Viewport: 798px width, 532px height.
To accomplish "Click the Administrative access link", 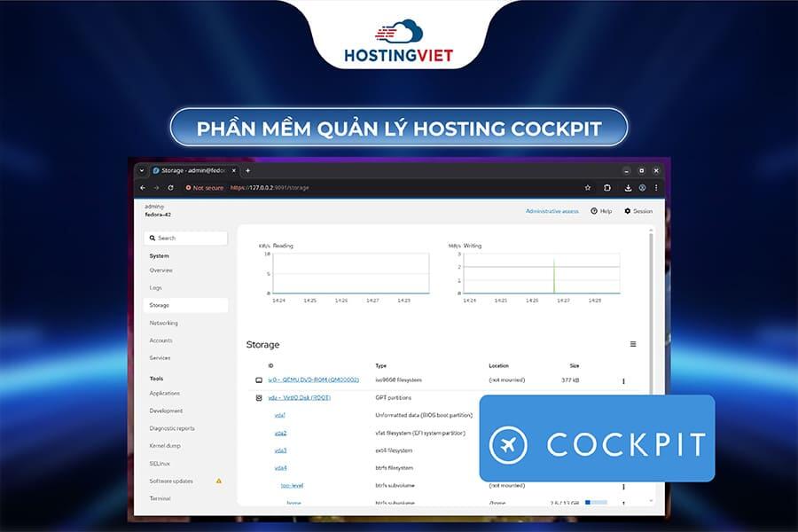I will coord(552,211).
